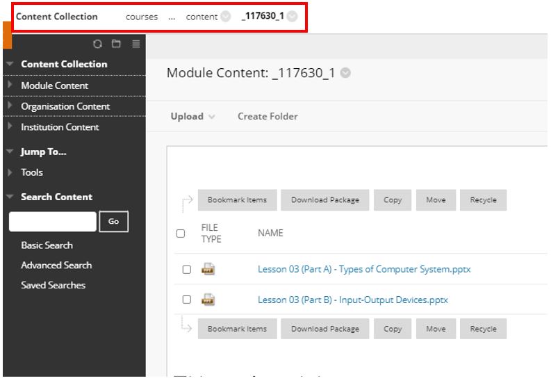Click the top Recycle button
This screenshot has height=392, width=551.
(483, 200)
